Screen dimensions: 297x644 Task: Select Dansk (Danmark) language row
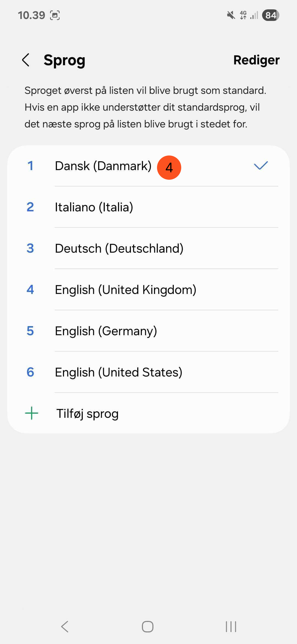(103, 166)
